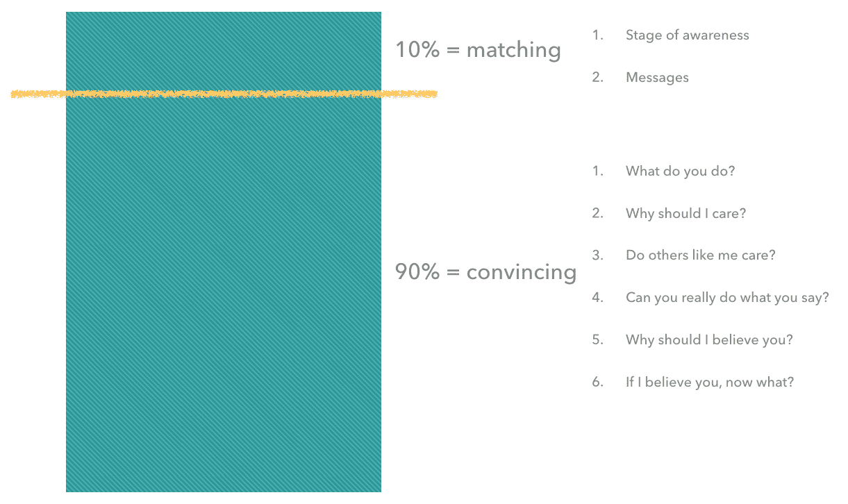848x504 pixels.
Task: Click number 4 beside "Can you really do"
Action: [597, 298]
